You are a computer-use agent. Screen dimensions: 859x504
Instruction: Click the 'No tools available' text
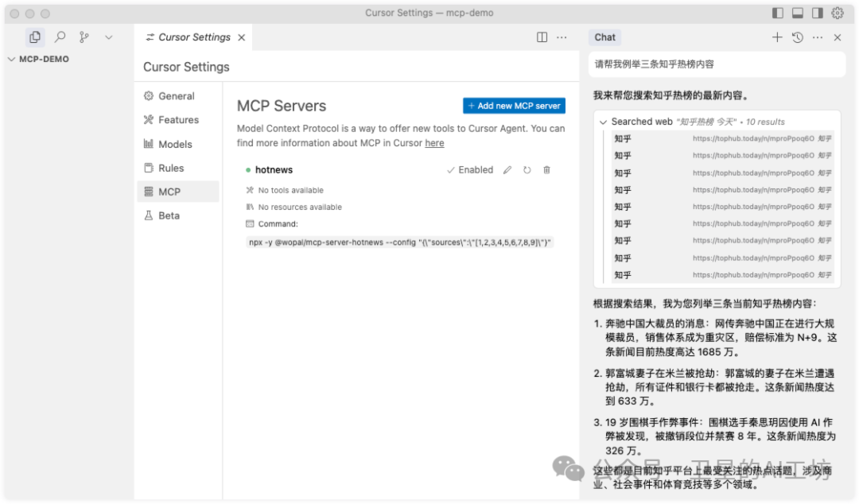pos(291,190)
